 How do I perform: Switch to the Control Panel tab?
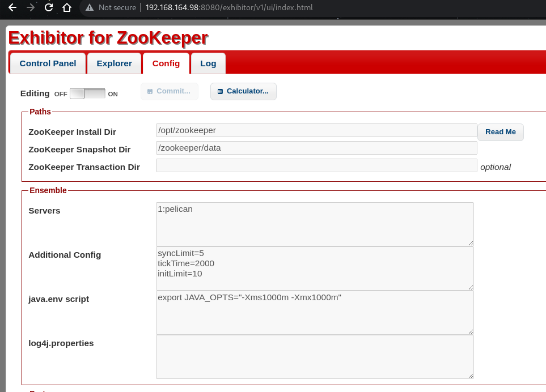click(x=48, y=63)
